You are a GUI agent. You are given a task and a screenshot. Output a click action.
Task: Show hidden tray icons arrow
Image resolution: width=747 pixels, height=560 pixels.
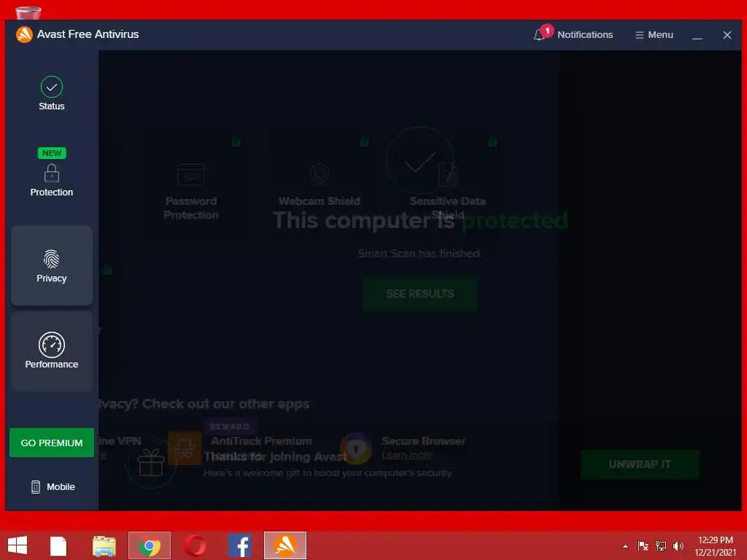[x=625, y=546]
